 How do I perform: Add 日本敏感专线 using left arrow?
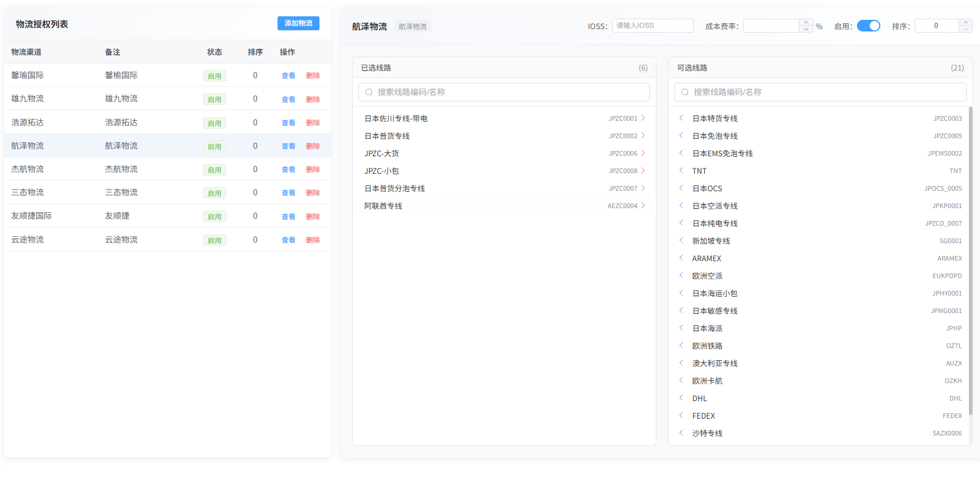point(681,310)
